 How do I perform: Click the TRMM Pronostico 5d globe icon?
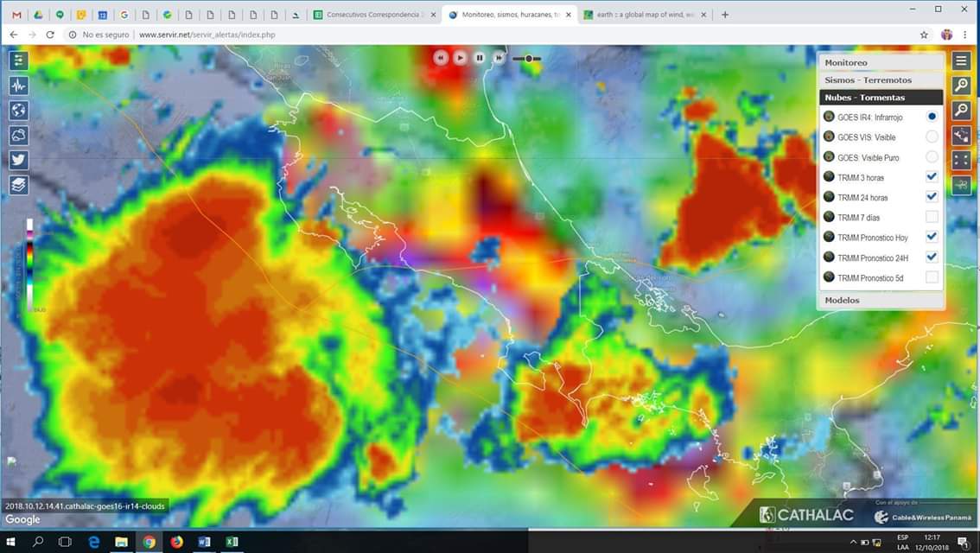point(829,276)
